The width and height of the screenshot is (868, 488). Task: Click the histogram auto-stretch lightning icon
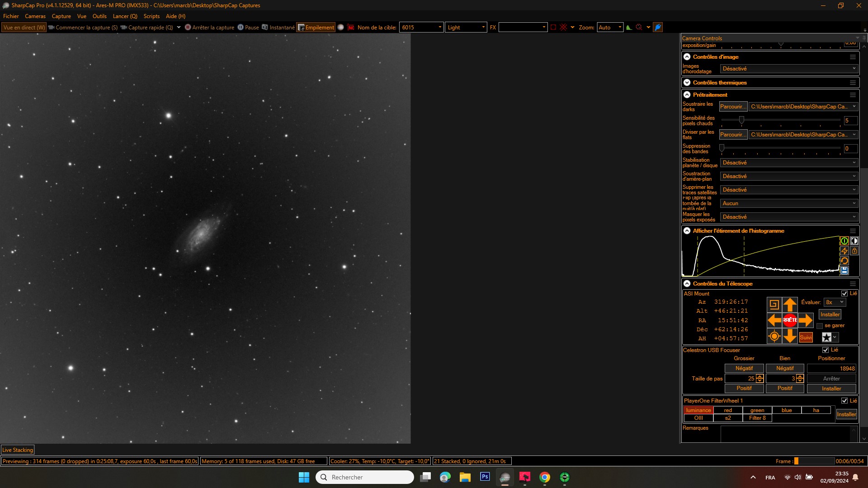844,251
